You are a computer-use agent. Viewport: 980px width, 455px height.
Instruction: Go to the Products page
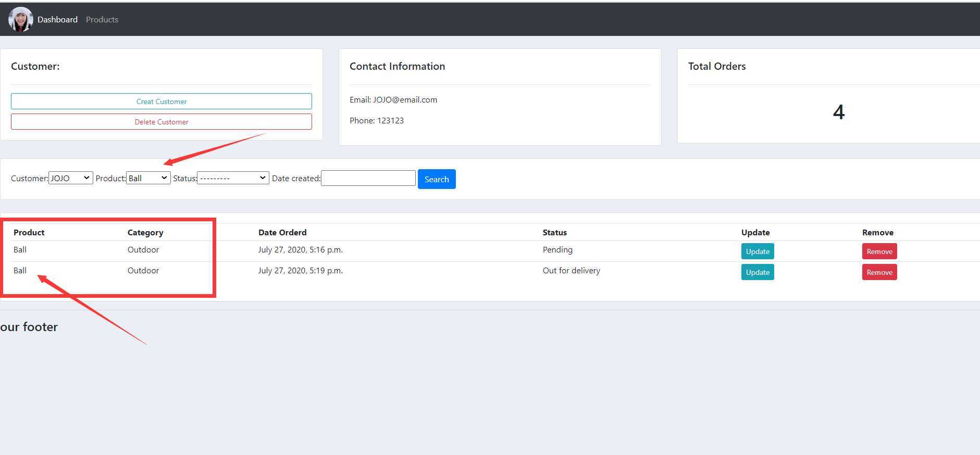point(102,19)
